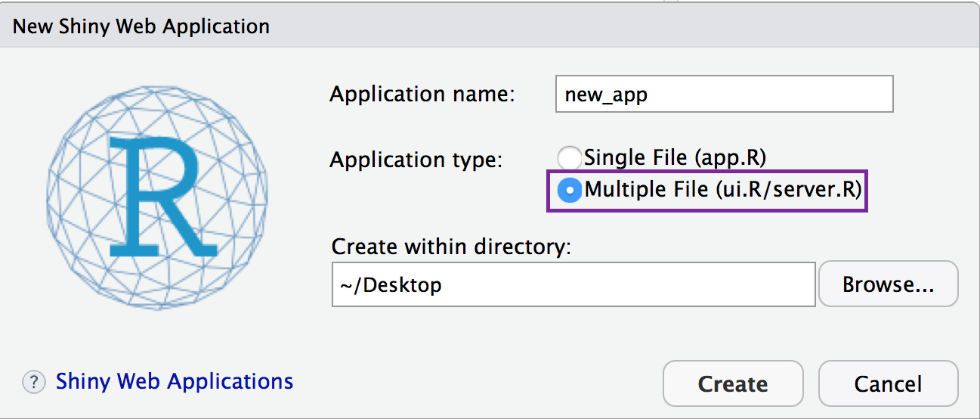
Task: Focus the Create within directory field
Action: [x=573, y=284]
